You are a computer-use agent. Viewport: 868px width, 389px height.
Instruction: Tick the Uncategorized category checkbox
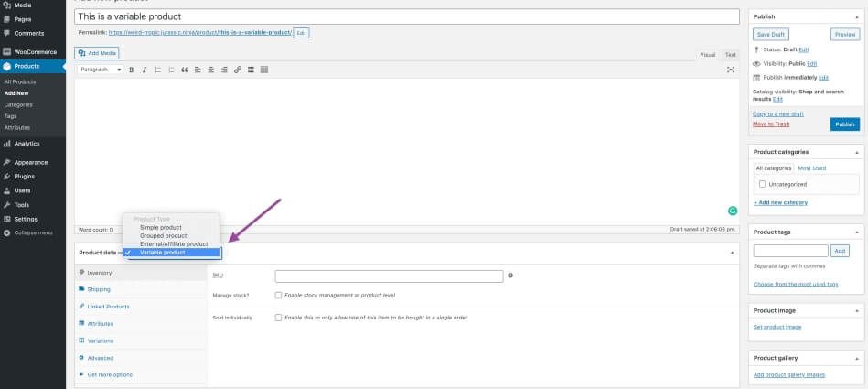[x=763, y=184]
